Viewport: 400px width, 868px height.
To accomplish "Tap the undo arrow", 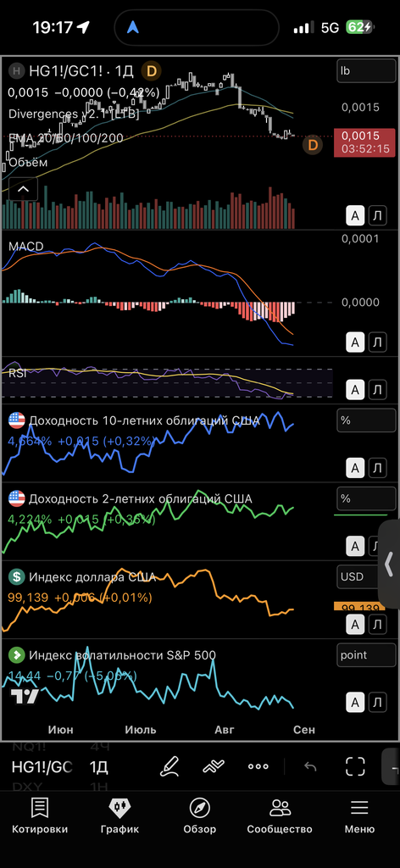I will click(x=310, y=766).
